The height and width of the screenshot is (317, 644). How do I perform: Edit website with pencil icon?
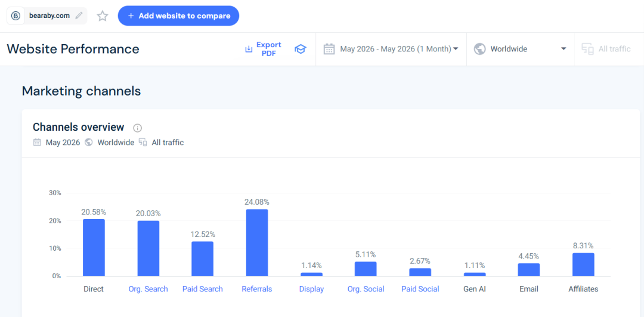coord(79,16)
